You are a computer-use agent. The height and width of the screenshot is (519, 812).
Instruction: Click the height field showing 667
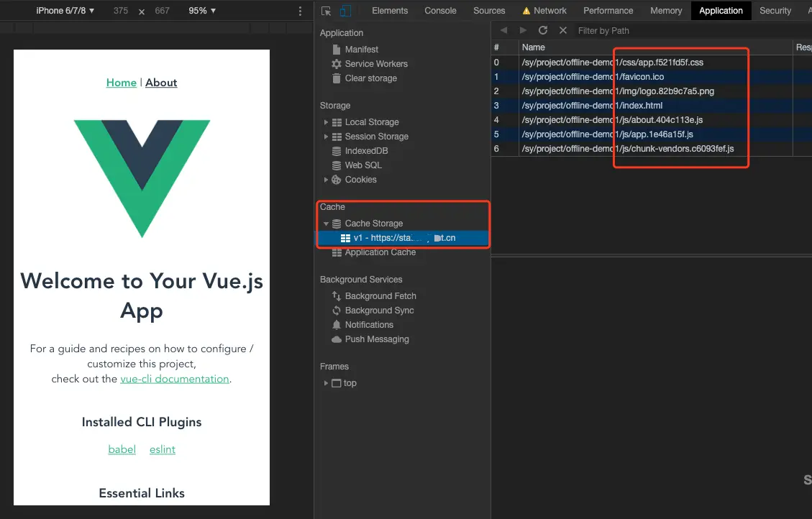162,10
